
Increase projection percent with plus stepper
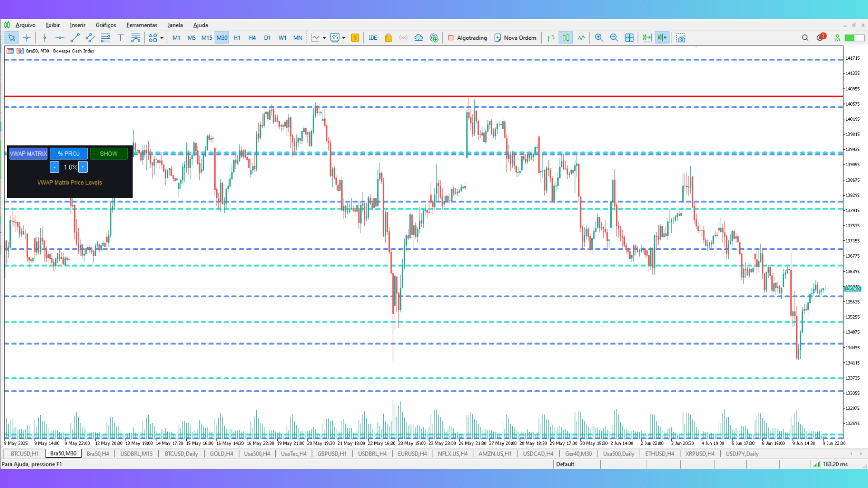click(x=83, y=167)
